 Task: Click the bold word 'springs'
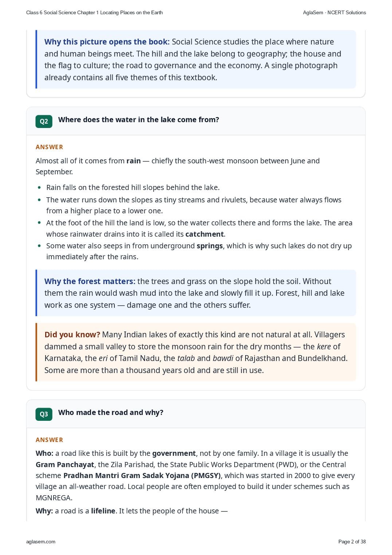(209, 246)
